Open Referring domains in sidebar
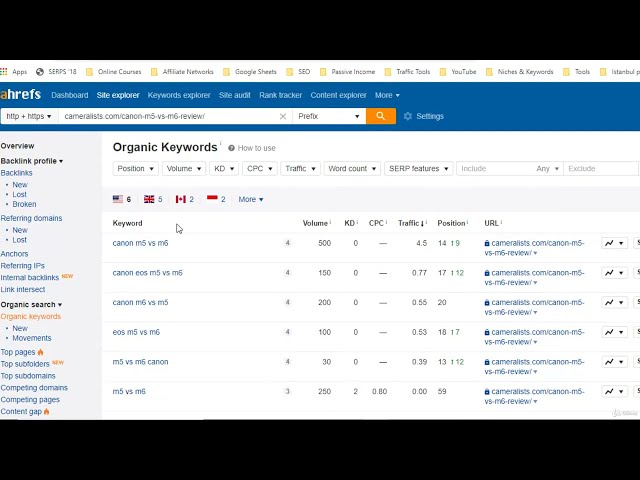The image size is (640, 480). coord(31,218)
